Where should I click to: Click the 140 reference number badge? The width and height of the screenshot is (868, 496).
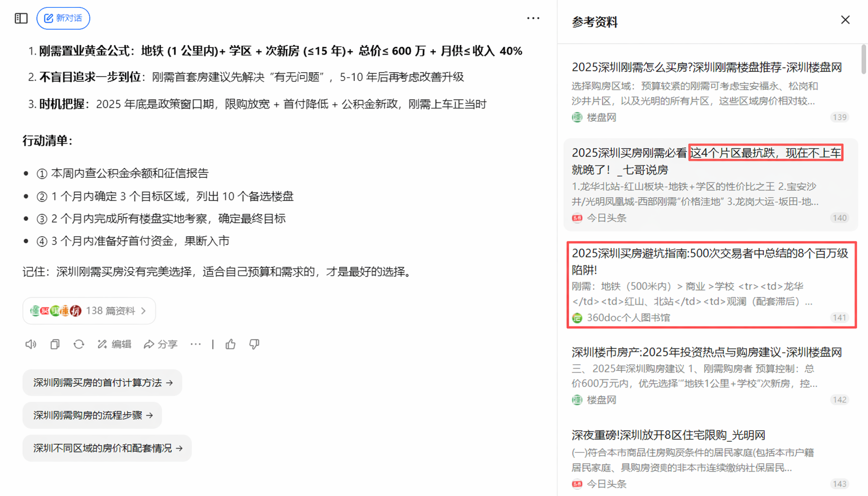[x=839, y=218]
